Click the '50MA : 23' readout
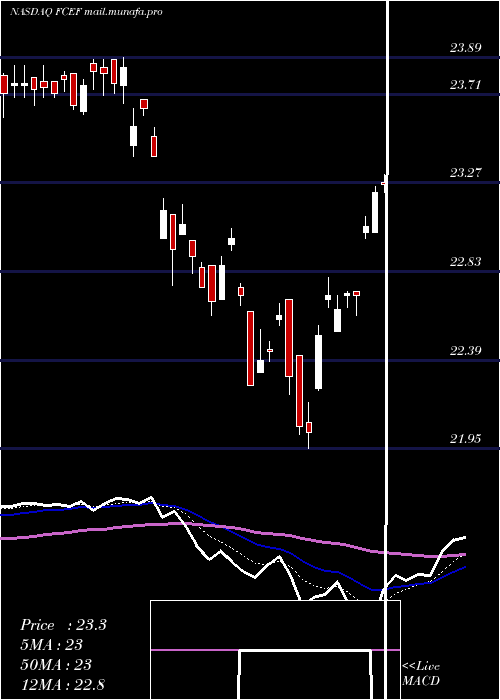The height and width of the screenshot is (700, 500). tap(56, 665)
